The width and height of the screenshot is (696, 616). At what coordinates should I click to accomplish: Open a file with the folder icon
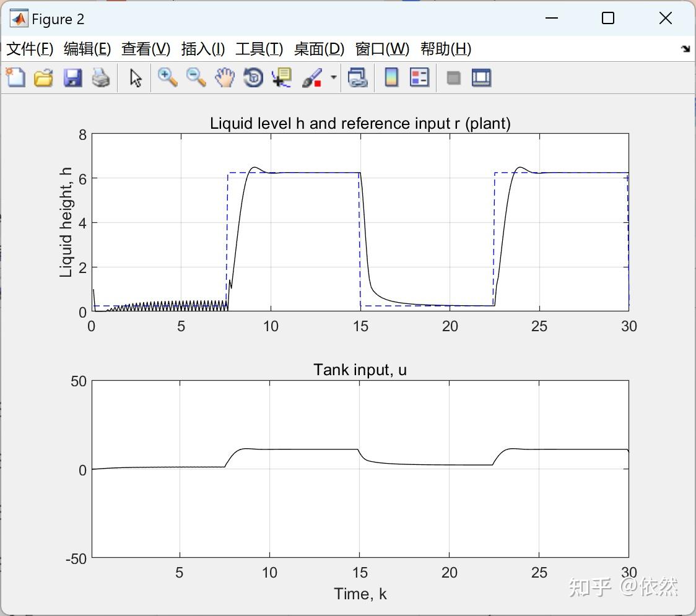point(43,77)
